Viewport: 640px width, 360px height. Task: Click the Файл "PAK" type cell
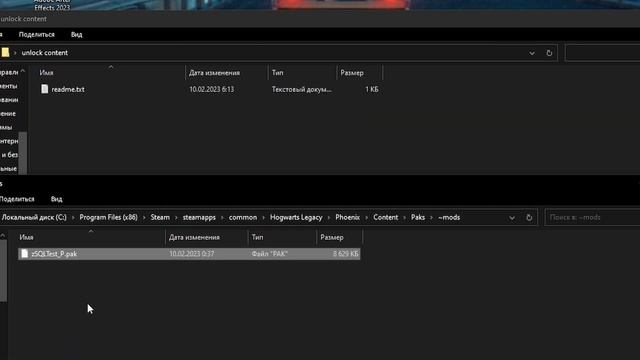270,254
